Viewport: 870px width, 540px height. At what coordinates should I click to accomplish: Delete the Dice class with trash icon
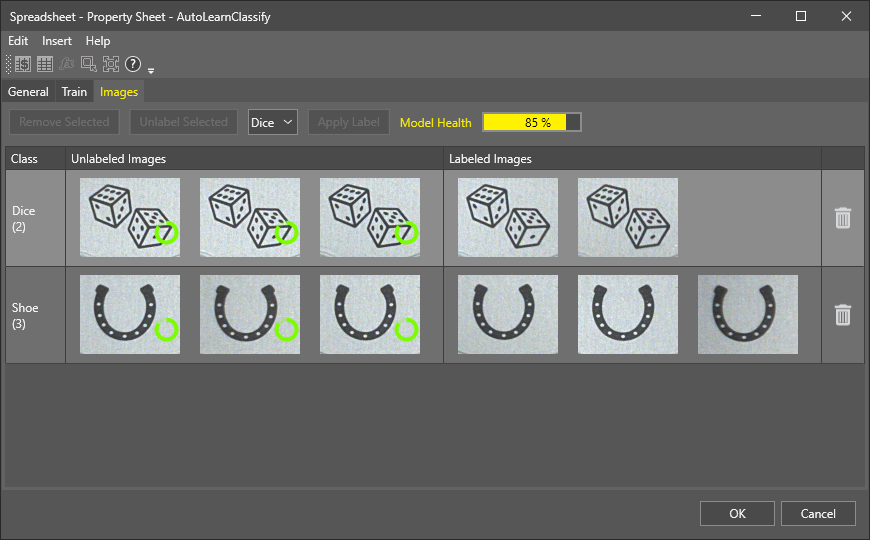click(843, 218)
